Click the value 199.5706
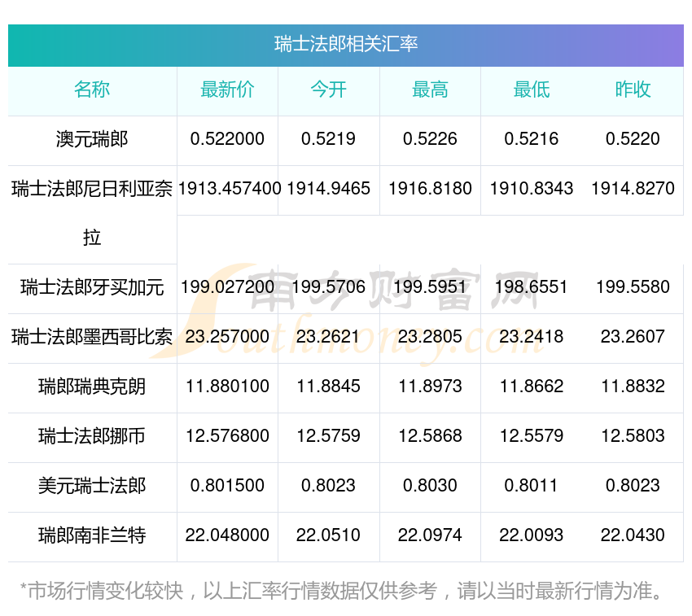Image resolution: width=692 pixels, height=616 pixels. point(328,287)
